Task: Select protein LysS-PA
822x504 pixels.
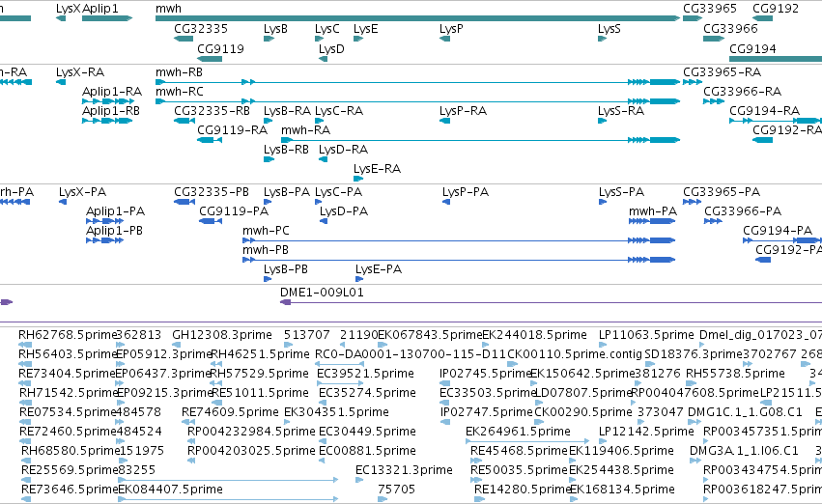Action: [603, 202]
